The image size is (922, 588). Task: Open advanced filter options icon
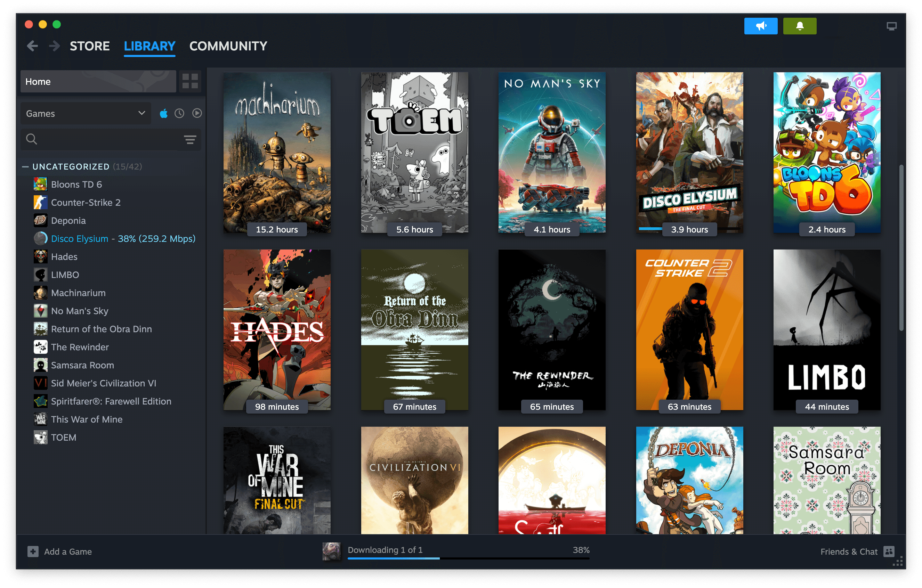pos(190,139)
